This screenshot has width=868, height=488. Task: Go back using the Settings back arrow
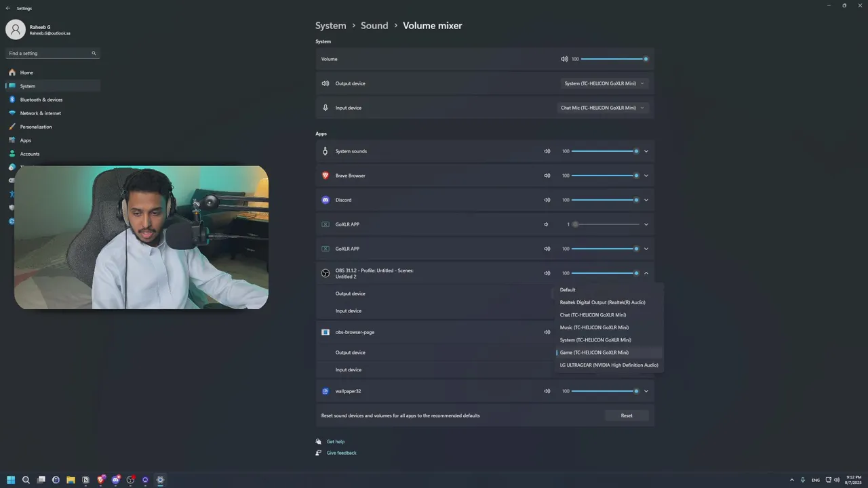(x=8, y=8)
